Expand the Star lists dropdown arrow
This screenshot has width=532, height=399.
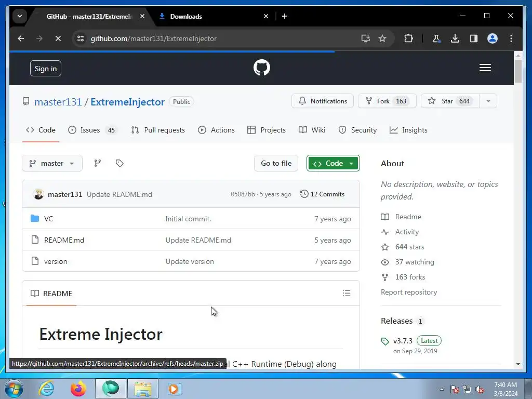click(488, 101)
